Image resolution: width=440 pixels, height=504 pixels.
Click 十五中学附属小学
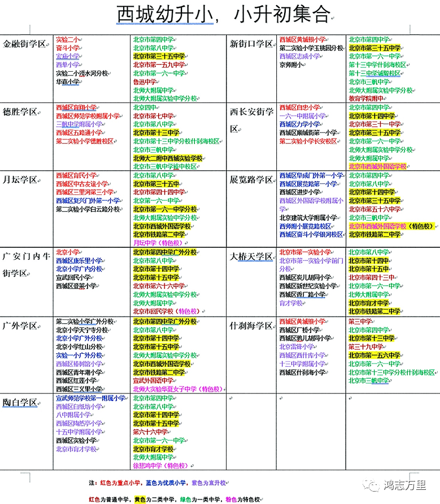point(79,432)
